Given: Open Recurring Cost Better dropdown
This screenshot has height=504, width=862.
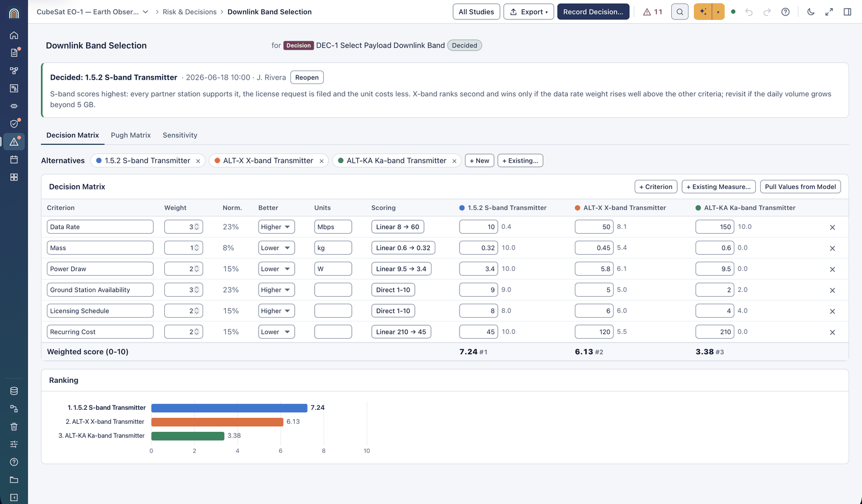Looking at the screenshot, I should coord(276,332).
